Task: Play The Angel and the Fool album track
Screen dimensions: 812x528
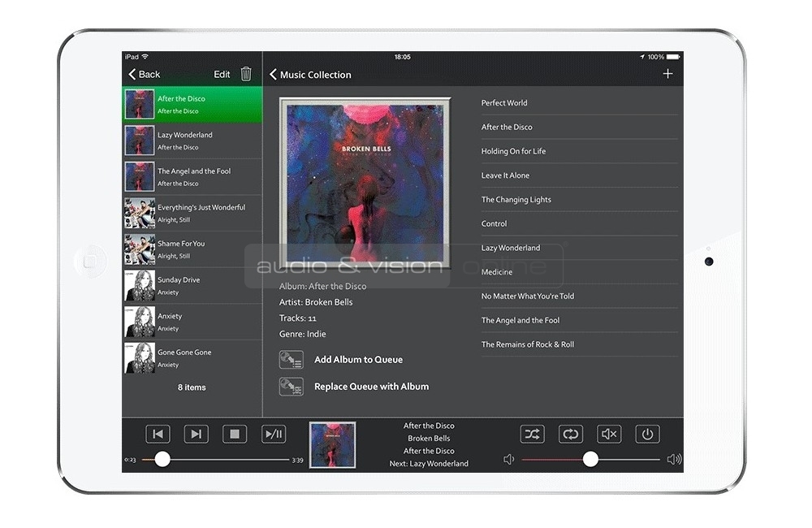Action: (x=580, y=320)
